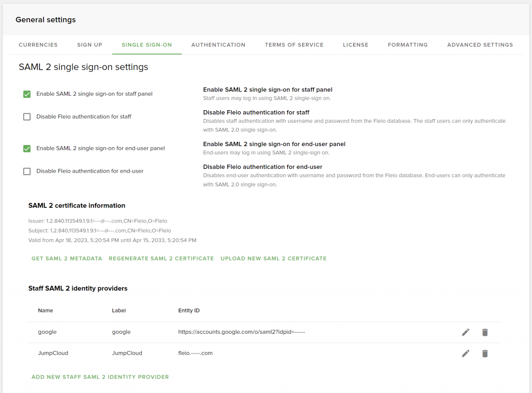Viewport: 532px width, 393px height.
Task: Edit the JumpCloud identity provider
Action: coord(465,353)
